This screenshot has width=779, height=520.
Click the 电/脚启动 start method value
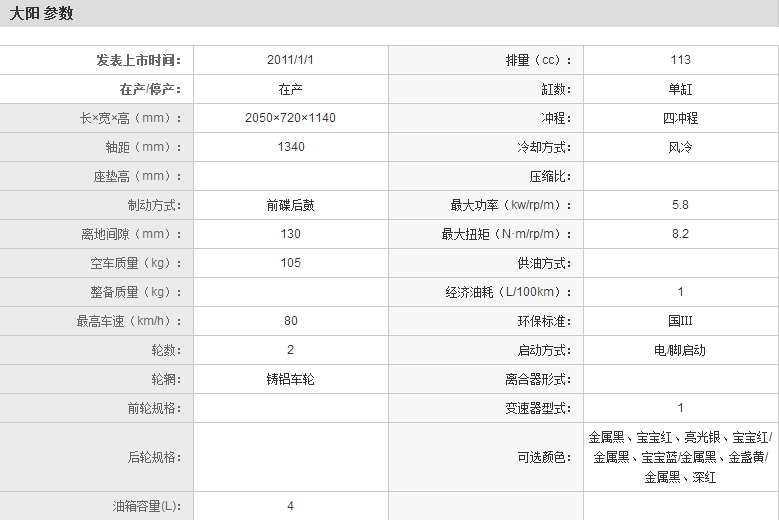click(x=680, y=350)
